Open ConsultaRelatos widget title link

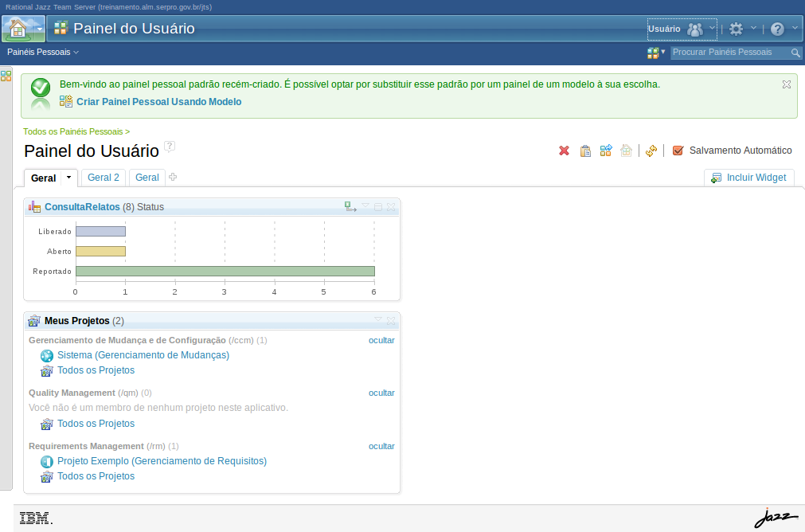click(82, 207)
